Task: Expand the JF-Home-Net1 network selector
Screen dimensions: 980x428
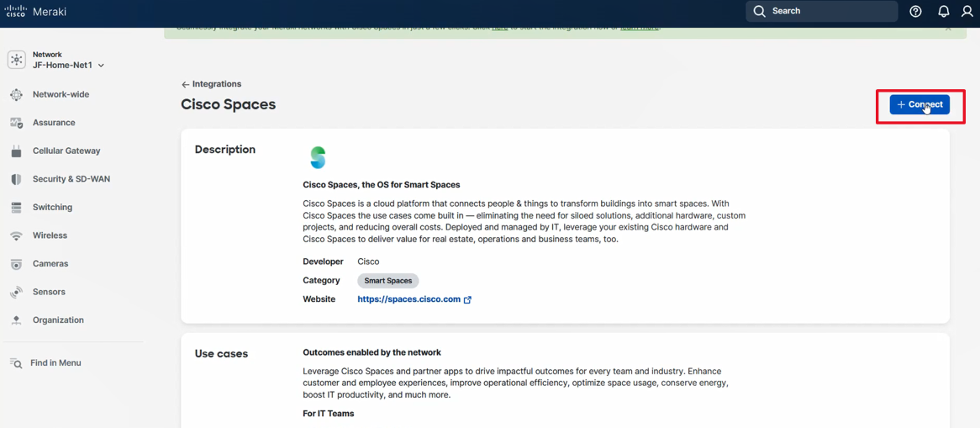Action: (68, 65)
